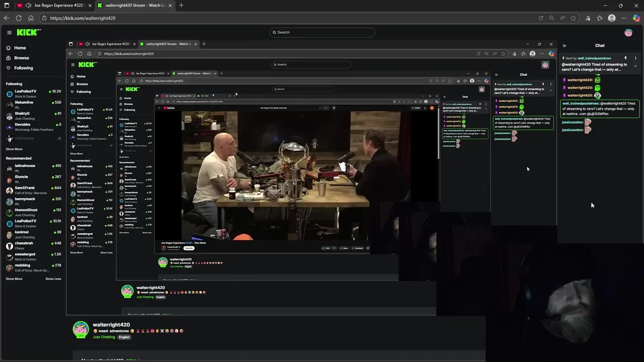The height and width of the screenshot is (362, 644).
Task: Open the Just Chatting category link
Action: 104,337
